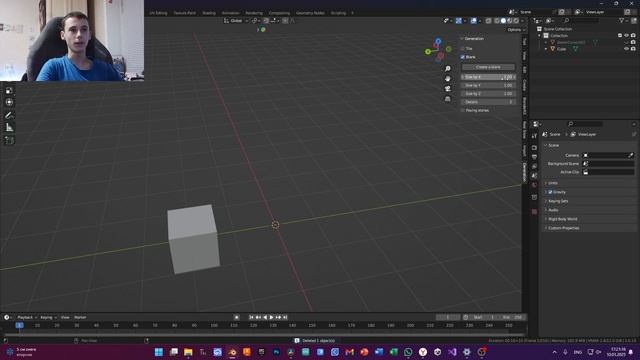Toggle the auto keying record button
This screenshot has height=360, width=640.
click(x=236, y=317)
